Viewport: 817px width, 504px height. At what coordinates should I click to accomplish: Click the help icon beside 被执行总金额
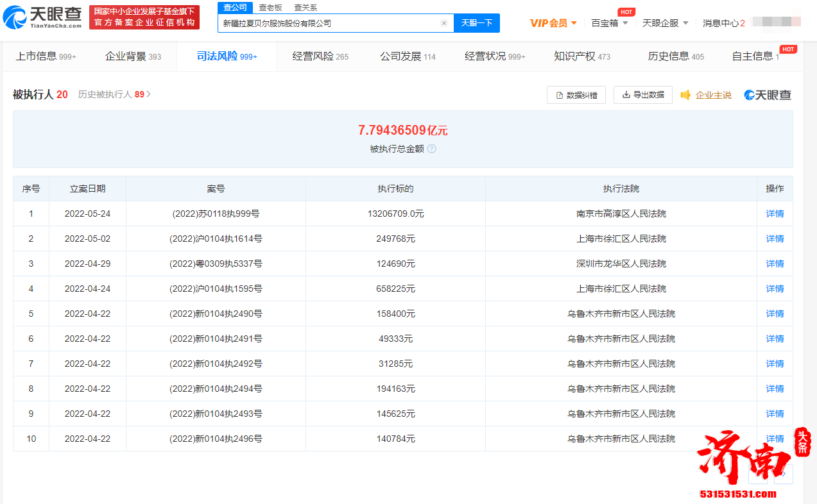click(432, 149)
